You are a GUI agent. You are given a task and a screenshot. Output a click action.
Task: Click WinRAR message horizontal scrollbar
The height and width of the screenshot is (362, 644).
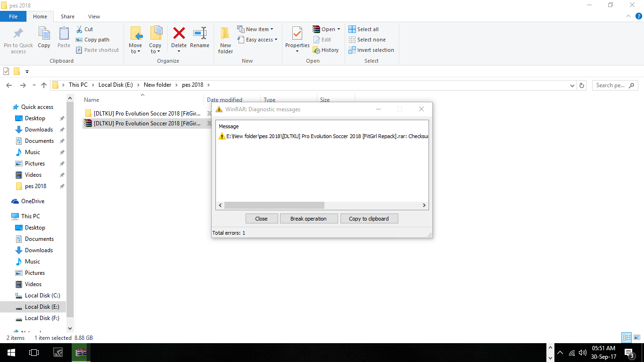pyautogui.click(x=274, y=206)
